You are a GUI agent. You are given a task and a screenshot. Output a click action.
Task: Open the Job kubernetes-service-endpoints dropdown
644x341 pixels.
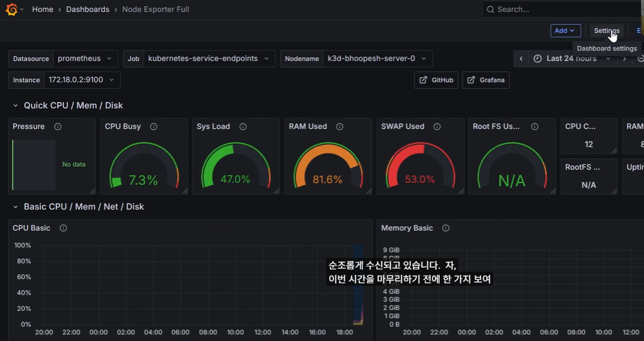[x=210, y=59]
